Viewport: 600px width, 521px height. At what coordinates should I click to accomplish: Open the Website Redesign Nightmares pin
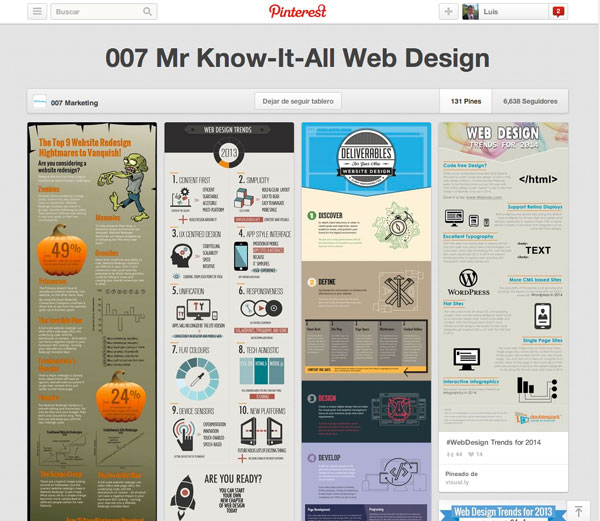[x=92, y=321]
